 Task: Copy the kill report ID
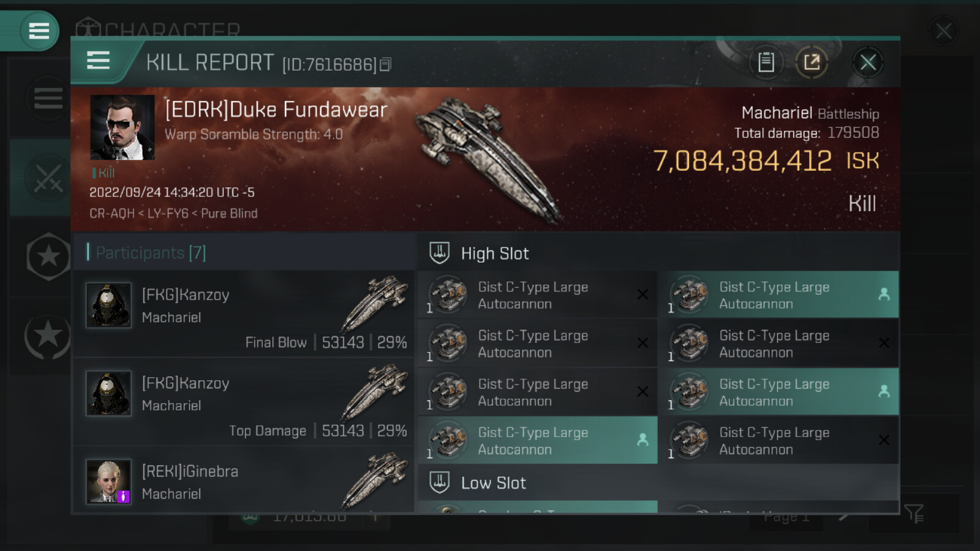coord(385,64)
